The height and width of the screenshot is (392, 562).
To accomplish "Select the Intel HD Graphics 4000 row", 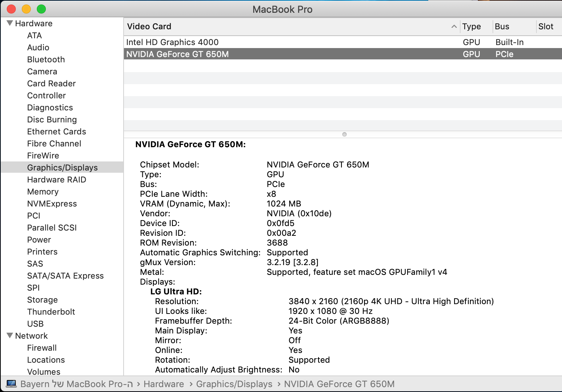I will pos(343,42).
